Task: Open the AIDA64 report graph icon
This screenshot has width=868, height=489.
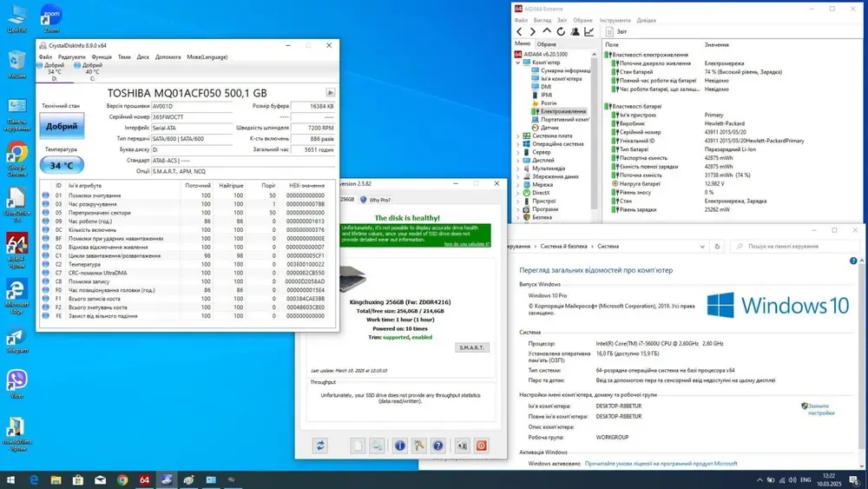Action: (589, 32)
